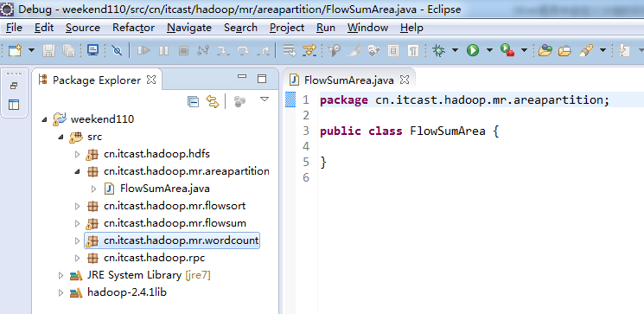Click the Restore icon in left trim stack
Screen dimensions: 644x314
pos(14,86)
